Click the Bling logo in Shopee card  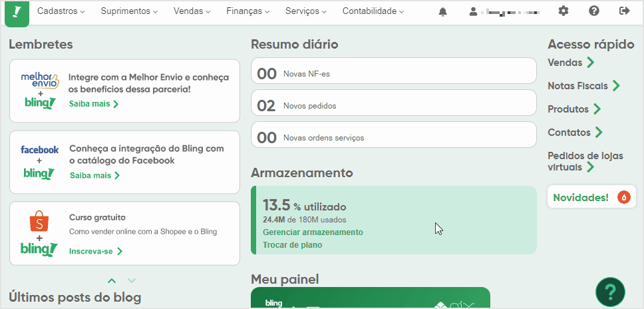click(39, 249)
